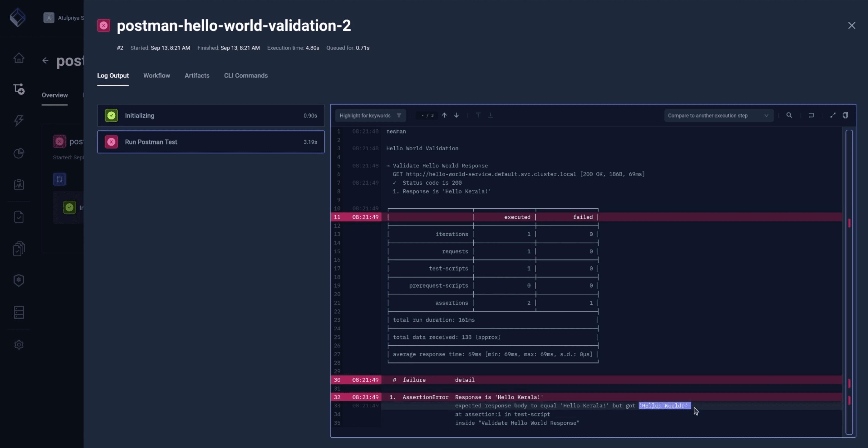Open the Home sidebar icon
Image resolution: width=868 pixels, height=448 pixels.
tap(19, 58)
